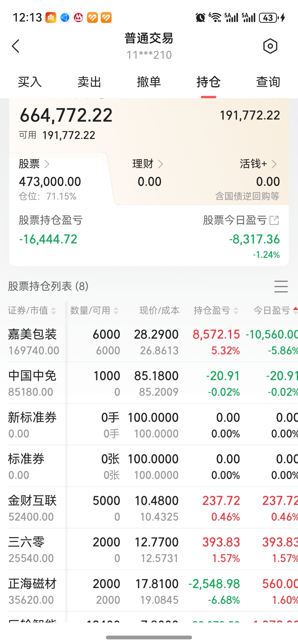Open today's profit share icon
The width and height of the screenshot is (298, 644).
coord(274,220)
